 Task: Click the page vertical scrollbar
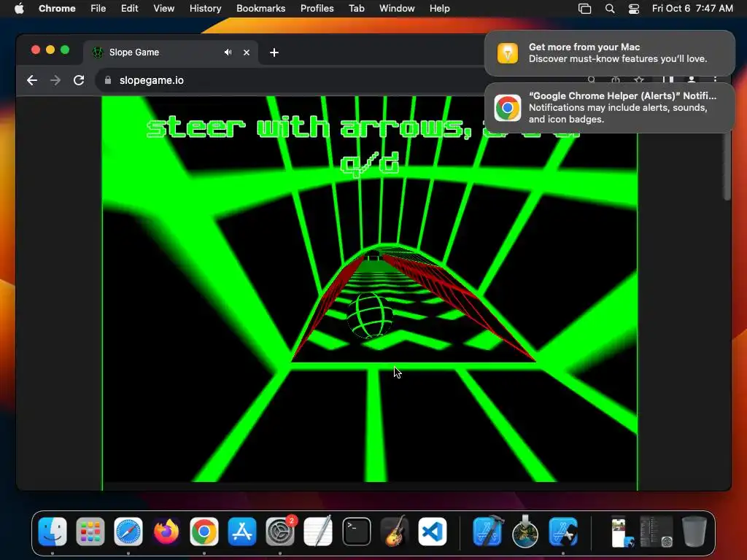click(x=727, y=166)
